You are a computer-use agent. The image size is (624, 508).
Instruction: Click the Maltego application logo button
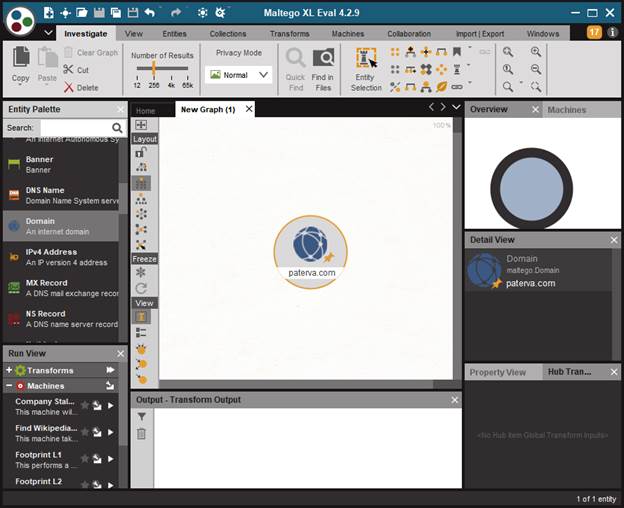21,19
